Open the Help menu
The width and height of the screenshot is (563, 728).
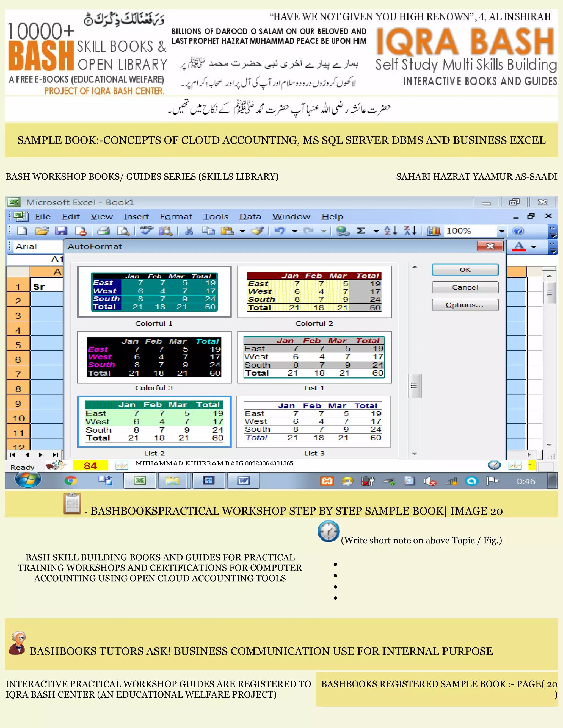332,217
